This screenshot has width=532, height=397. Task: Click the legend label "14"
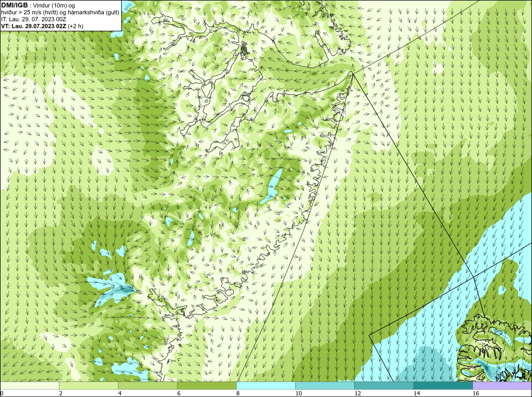tap(417, 393)
